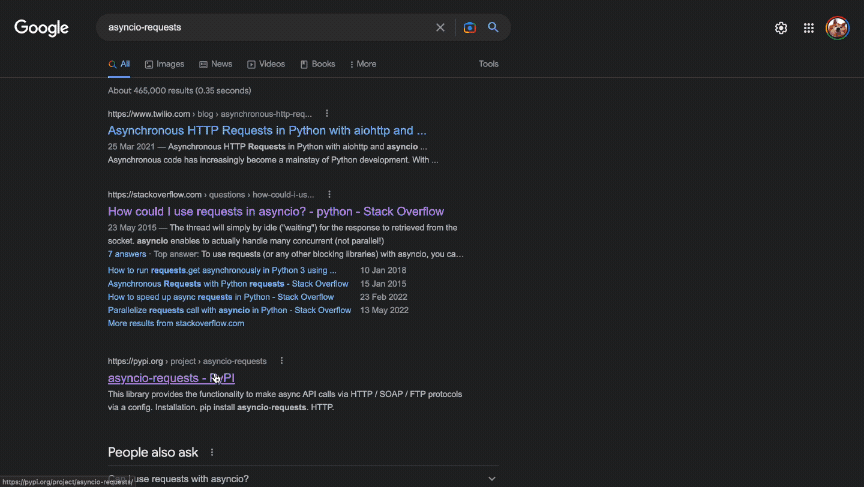Click the account profile avatar
This screenshot has width=864, height=487.
tap(837, 28)
